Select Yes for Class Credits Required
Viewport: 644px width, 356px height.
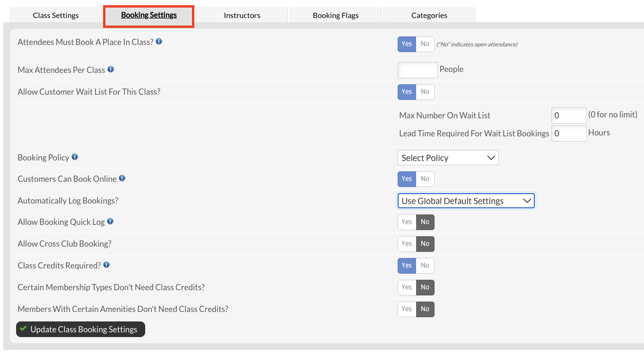point(407,266)
